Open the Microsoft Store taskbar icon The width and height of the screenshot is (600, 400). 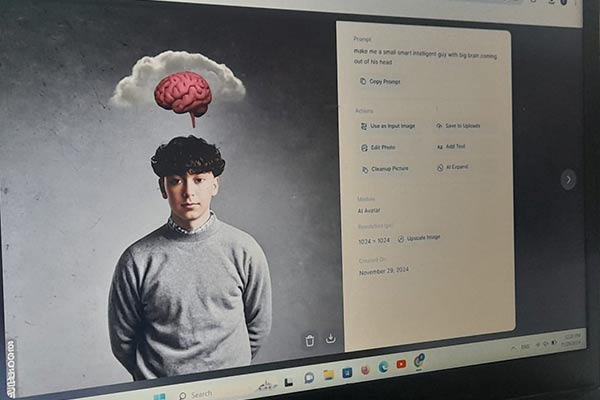pos(347,372)
